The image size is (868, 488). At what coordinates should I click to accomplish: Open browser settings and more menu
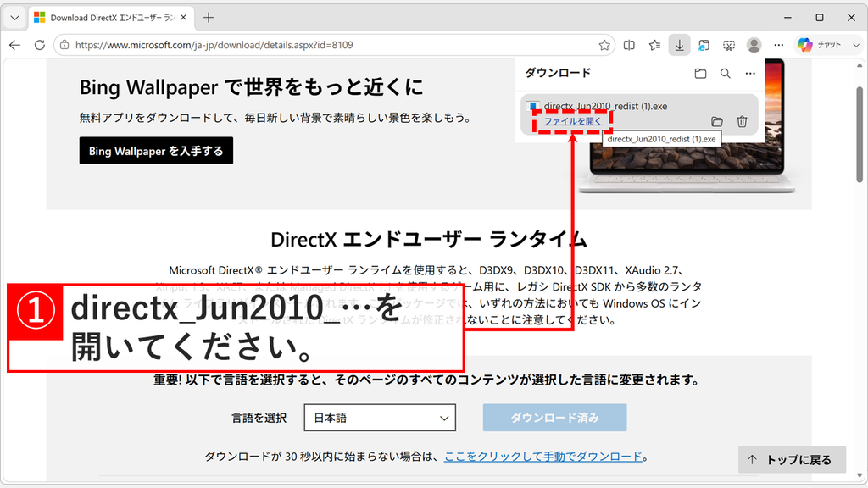[779, 45]
